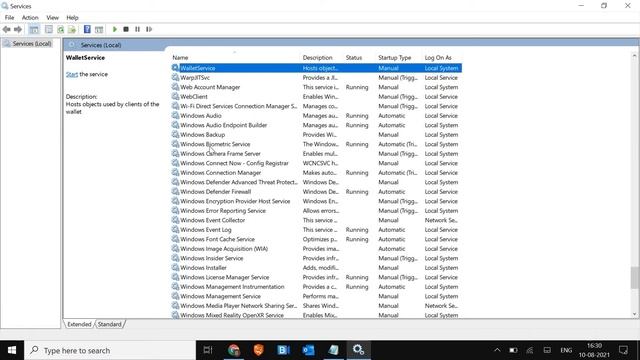Viewport: 640px width, 360px height.
Task: Select Windows Encryption Provider Host Service
Action: (x=316, y=201)
